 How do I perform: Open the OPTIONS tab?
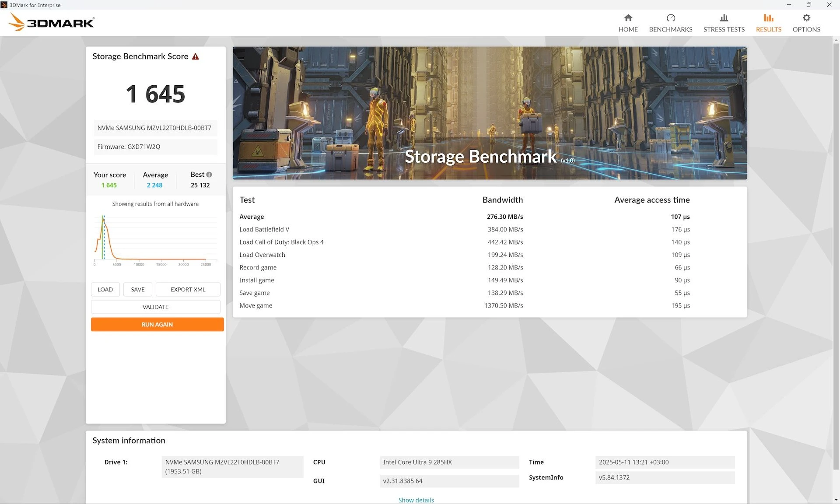(806, 23)
